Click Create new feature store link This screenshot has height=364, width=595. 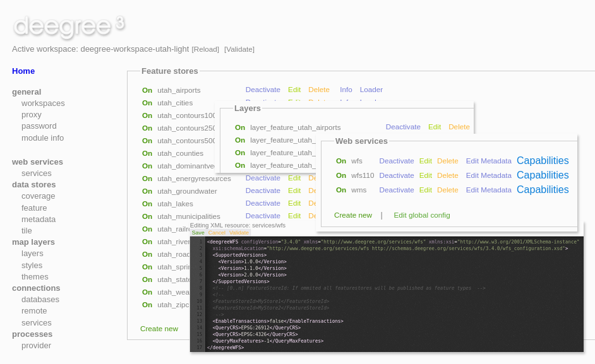(159, 329)
